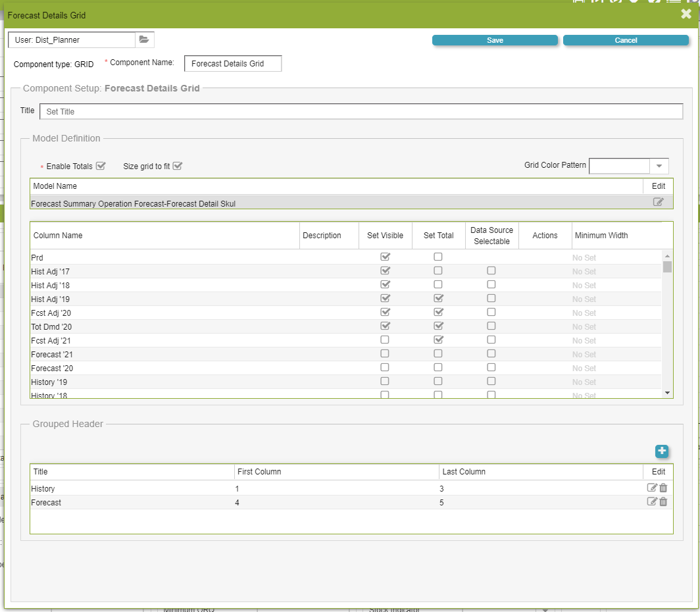Screen dimensions: 700x612
Task: Toggle Size grid to fit checkbox
Action: point(177,166)
